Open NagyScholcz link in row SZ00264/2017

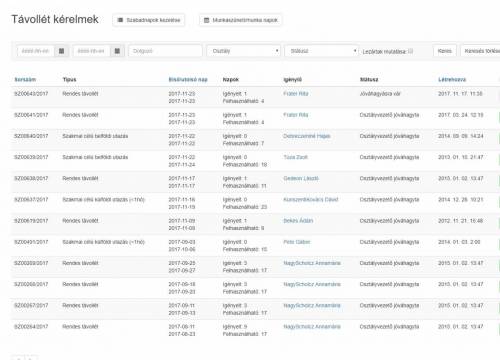[x=312, y=327]
